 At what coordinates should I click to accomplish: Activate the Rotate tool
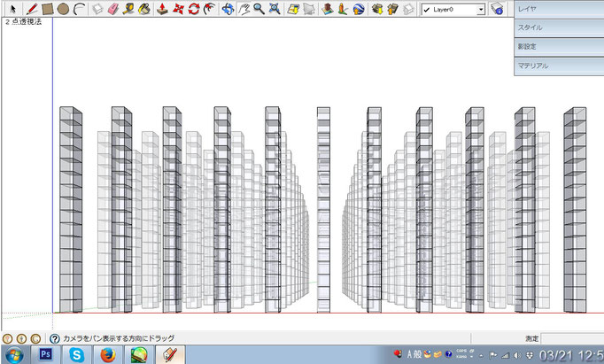[x=194, y=9]
